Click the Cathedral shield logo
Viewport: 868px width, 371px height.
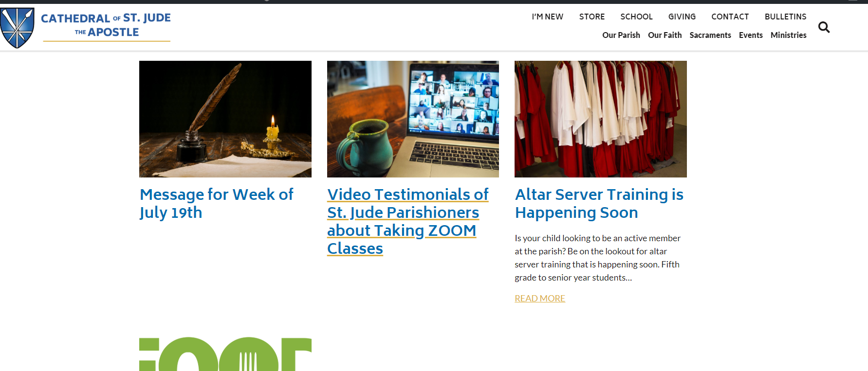[x=18, y=28]
